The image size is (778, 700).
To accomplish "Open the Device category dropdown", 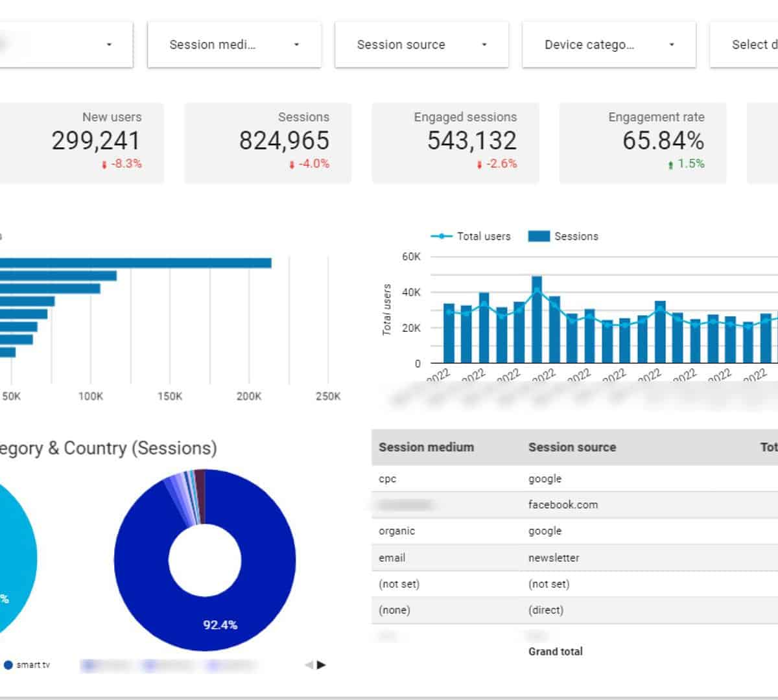I will [x=609, y=45].
